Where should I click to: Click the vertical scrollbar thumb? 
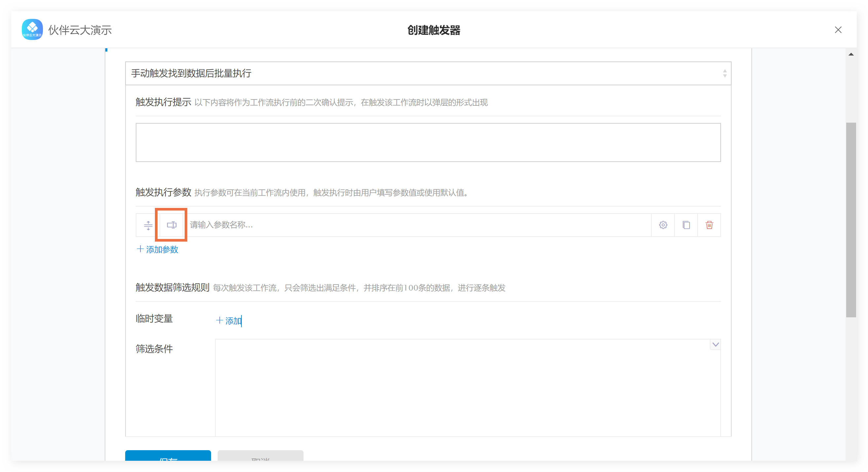coord(851,219)
